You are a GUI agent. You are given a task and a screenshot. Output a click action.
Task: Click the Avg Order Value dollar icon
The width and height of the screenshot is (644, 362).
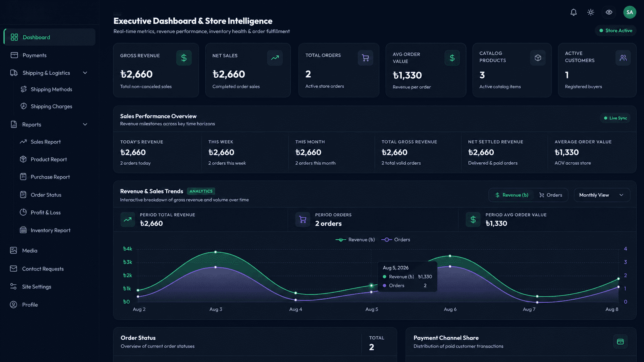click(452, 58)
